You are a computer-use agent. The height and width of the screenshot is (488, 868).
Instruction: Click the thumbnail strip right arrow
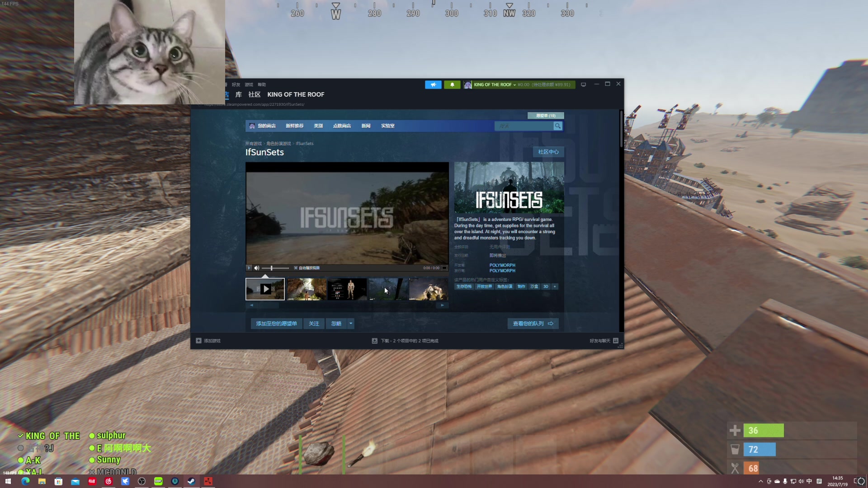[443, 305]
